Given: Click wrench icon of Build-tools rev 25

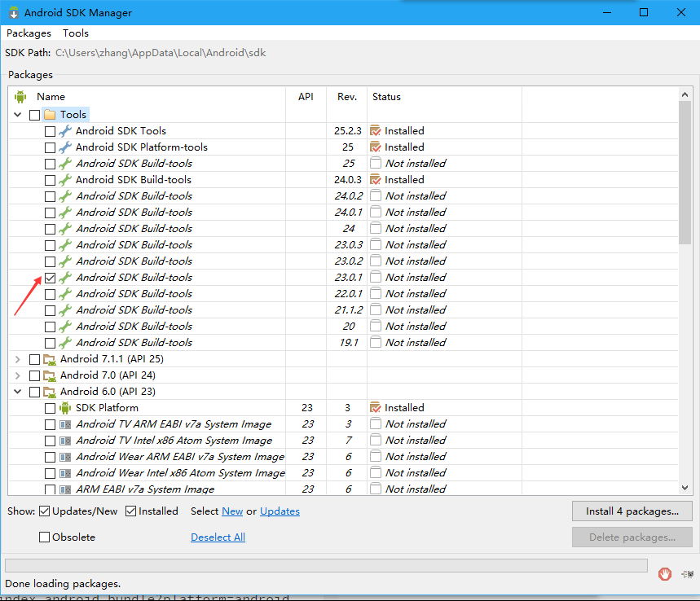Looking at the screenshot, I should pos(65,164).
